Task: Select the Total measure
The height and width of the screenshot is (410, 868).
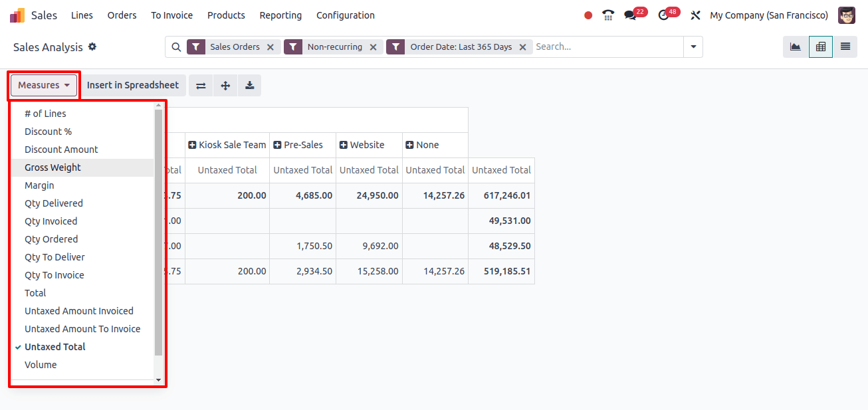Action: (82, 293)
